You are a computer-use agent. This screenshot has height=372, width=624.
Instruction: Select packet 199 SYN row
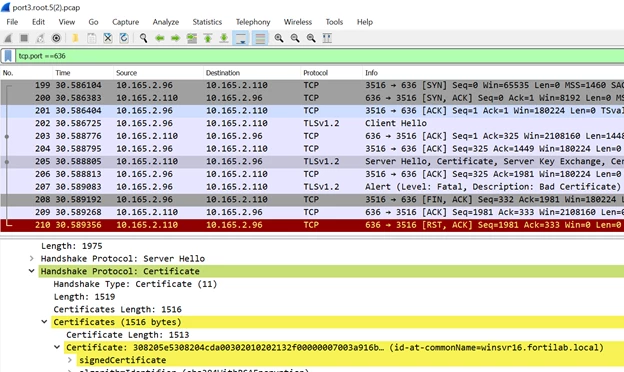click(x=312, y=85)
